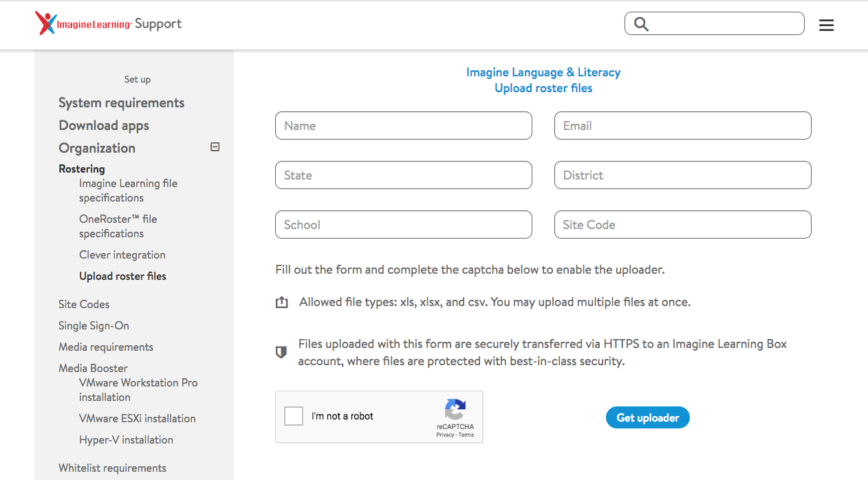Screen dimensions: 868x480
Task: Click the Imagine Learning logo icon
Action: click(45, 23)
